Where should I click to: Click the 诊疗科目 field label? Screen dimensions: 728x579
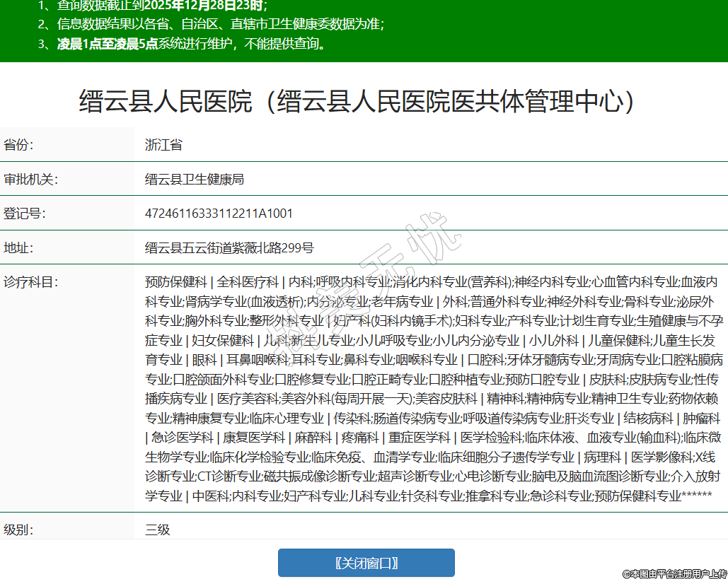(30, 282)
